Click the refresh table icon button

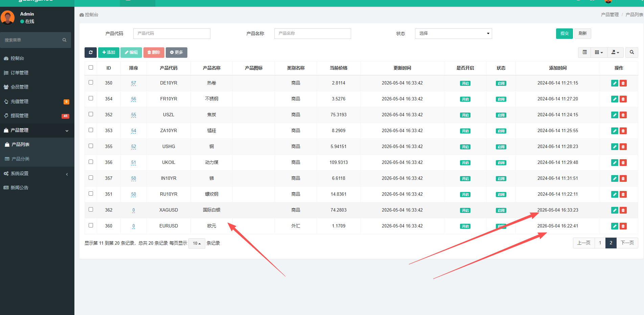click(x=91, y=52)
